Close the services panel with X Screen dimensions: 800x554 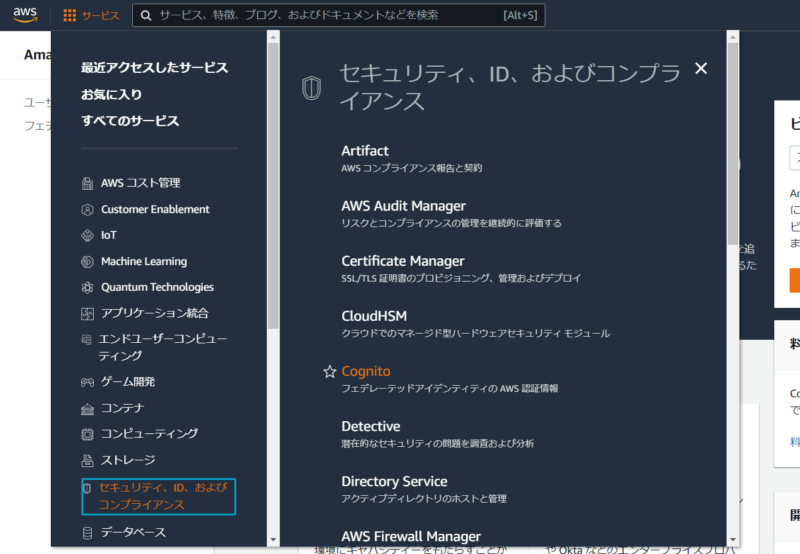(701, 68)
